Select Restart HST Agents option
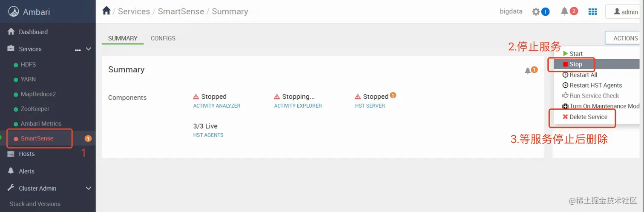This screenshot has width=644, height=212. click(x=592, y=85)
